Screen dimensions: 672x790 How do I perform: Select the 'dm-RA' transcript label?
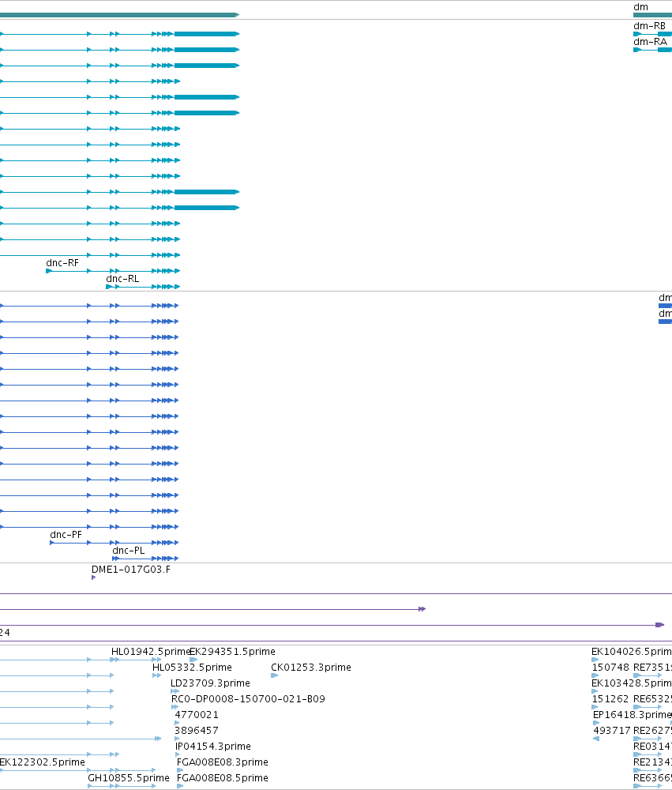pos(651,42)
